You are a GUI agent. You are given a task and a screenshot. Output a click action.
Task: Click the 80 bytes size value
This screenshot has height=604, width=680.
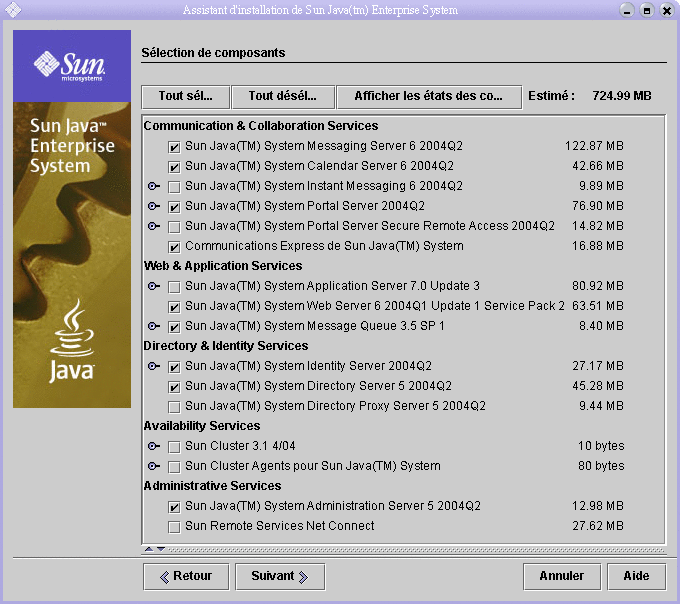tap(601, 466)
